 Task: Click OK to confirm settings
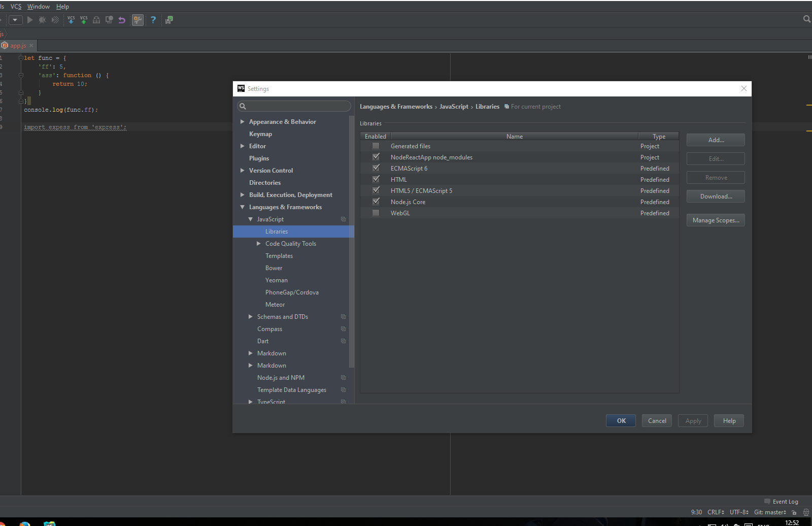(621, 421)
